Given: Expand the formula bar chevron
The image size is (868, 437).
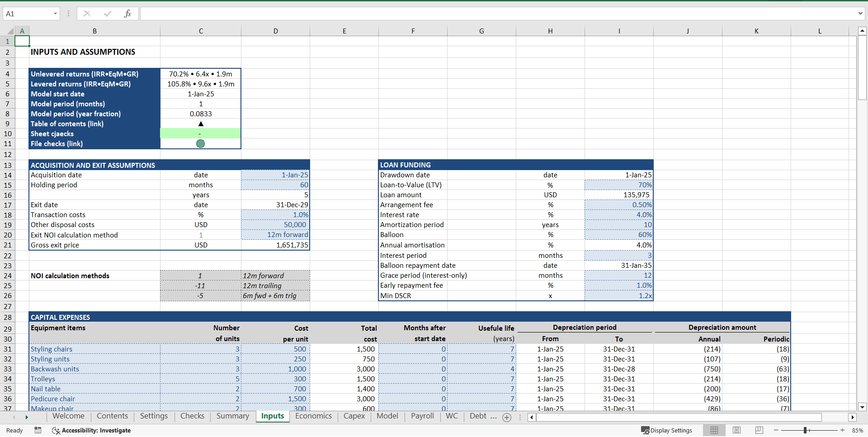Looking at the screenshot, I should click(860, 14).
